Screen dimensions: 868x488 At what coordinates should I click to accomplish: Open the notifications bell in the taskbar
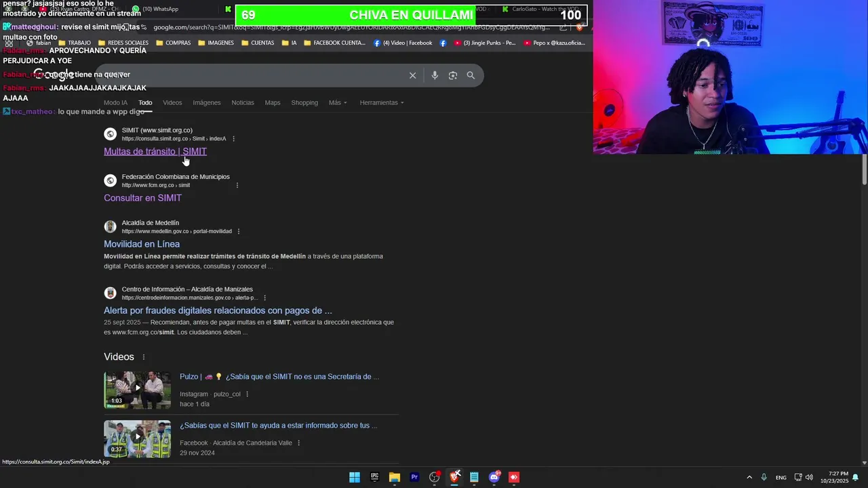(856, 477)
